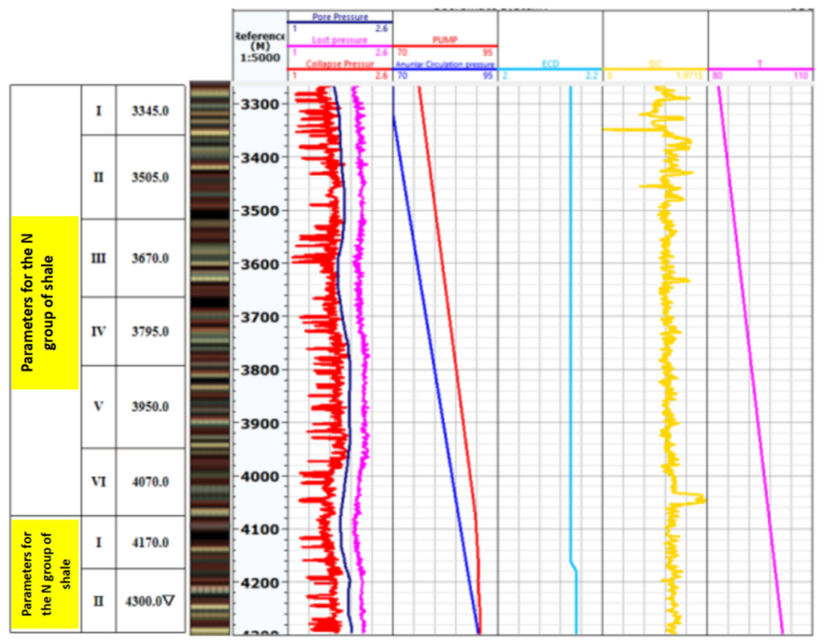Screen dimensions: 823x644
Task: Click the DC track header label
Action: (655, 64)
